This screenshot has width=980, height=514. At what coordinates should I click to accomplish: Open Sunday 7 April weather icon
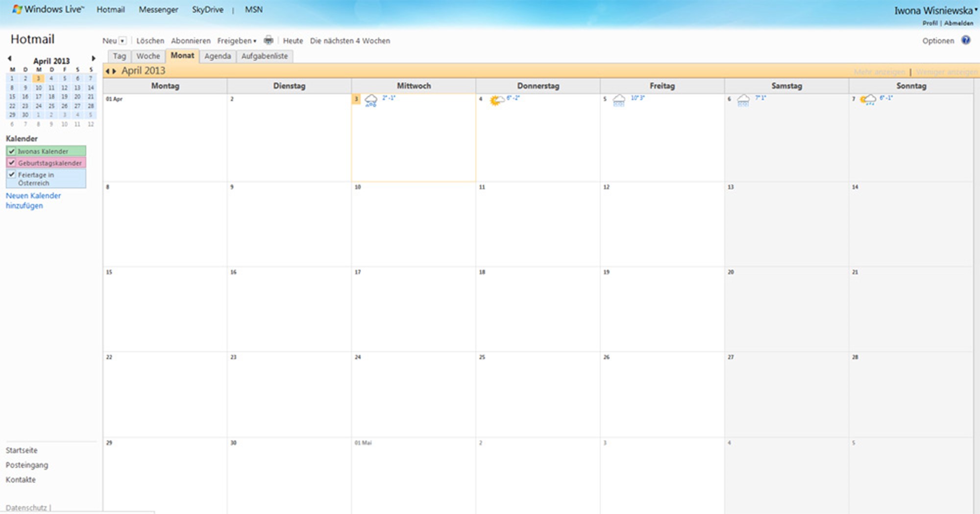click(x=868, y=100)
